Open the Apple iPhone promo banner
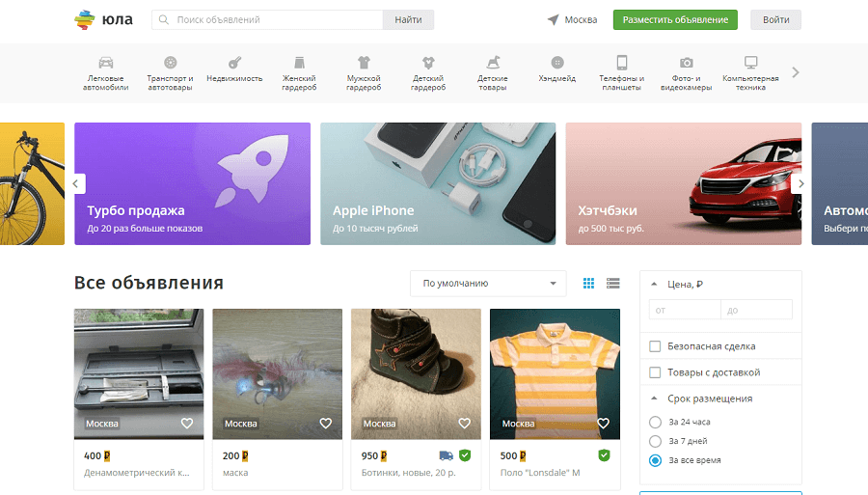 click(x=438, y=183)
